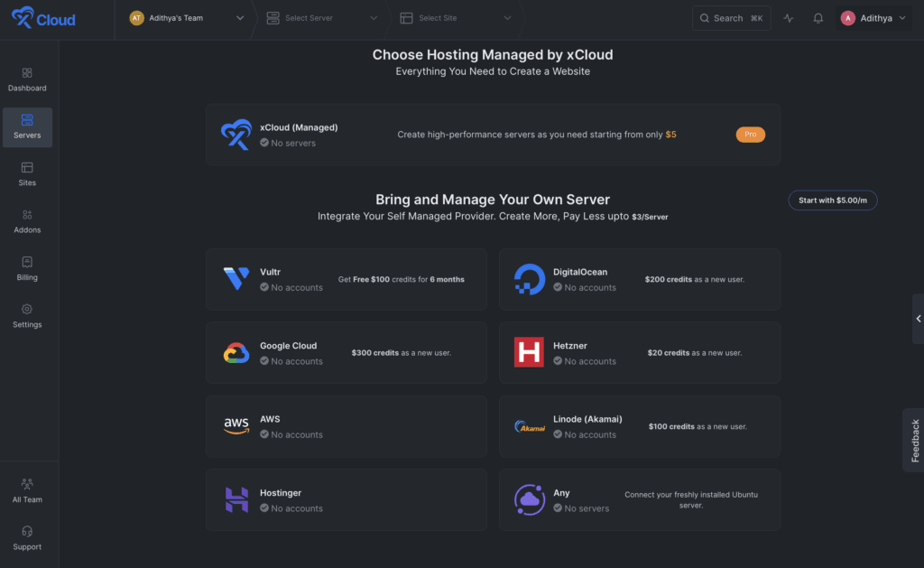Click 'No accounts' under Hostinger
Screen dimensions: 924x568
coord(296,507)
